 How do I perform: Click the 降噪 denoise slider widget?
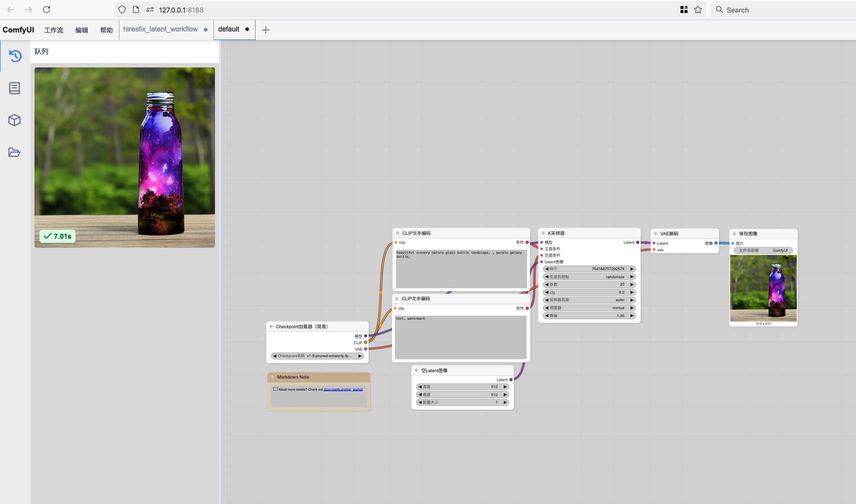[x=589, y=316]
